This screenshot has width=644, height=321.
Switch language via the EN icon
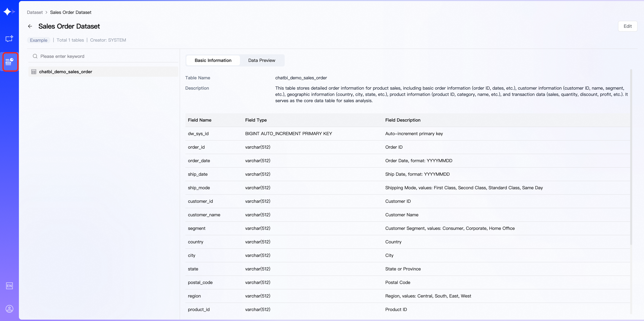[9, 286]
